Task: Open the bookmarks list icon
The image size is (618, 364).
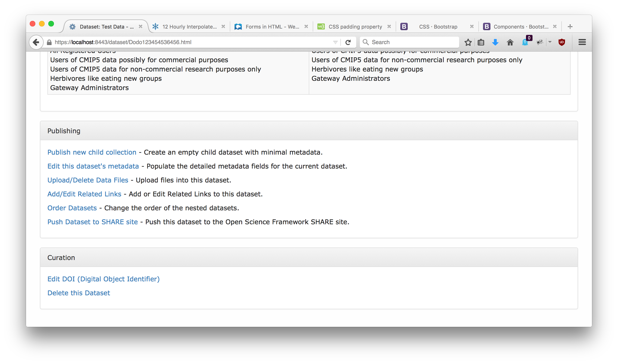Action: coord(481,42)
